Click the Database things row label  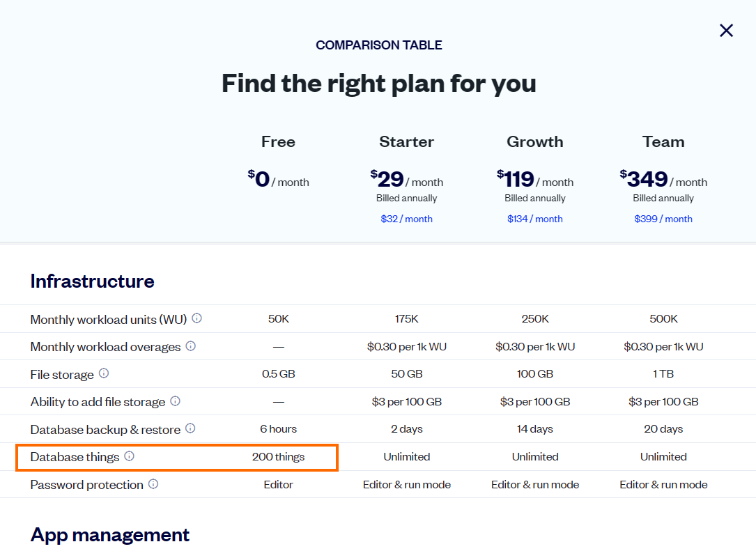click(x=75, y=457)
